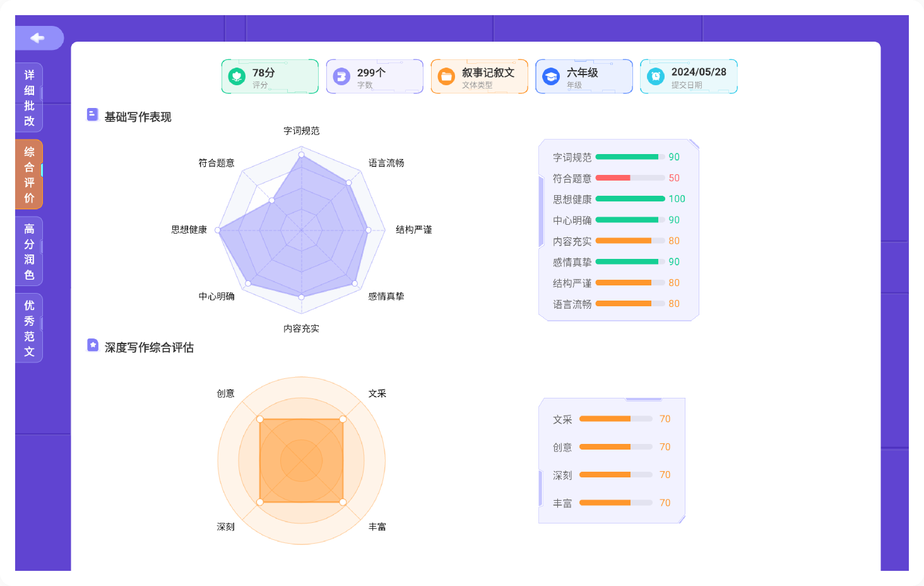Click the 叙事记叙文 genre card

(x=479, y=76)
